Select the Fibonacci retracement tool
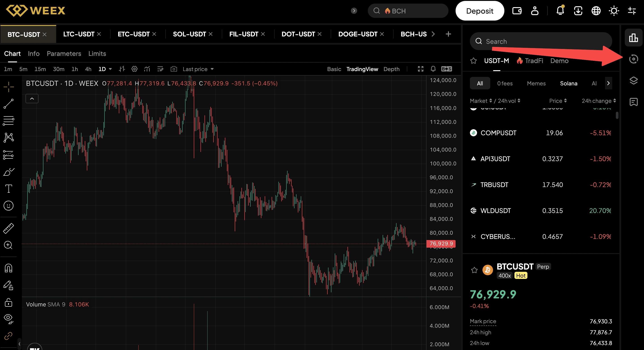 tap(9, 120)
